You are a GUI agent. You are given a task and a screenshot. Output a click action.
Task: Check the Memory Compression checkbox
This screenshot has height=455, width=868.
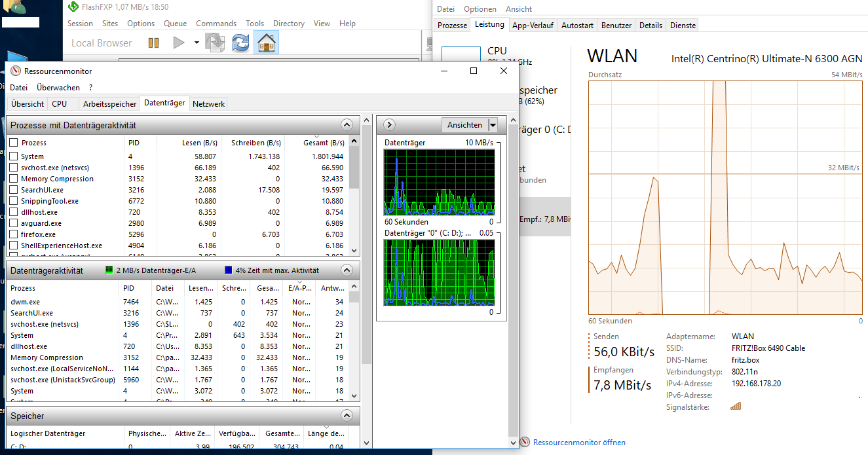coord(13,179)
